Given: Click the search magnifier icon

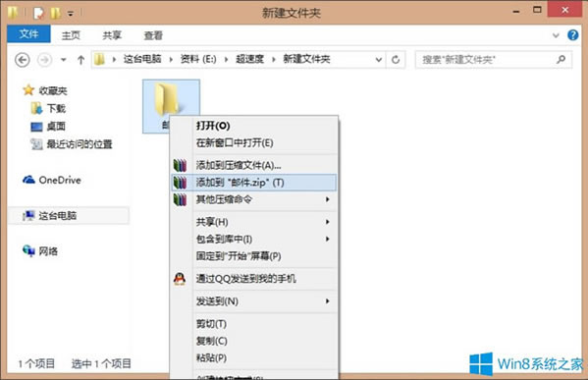Looking at the screenshot, I should [561, 59].
